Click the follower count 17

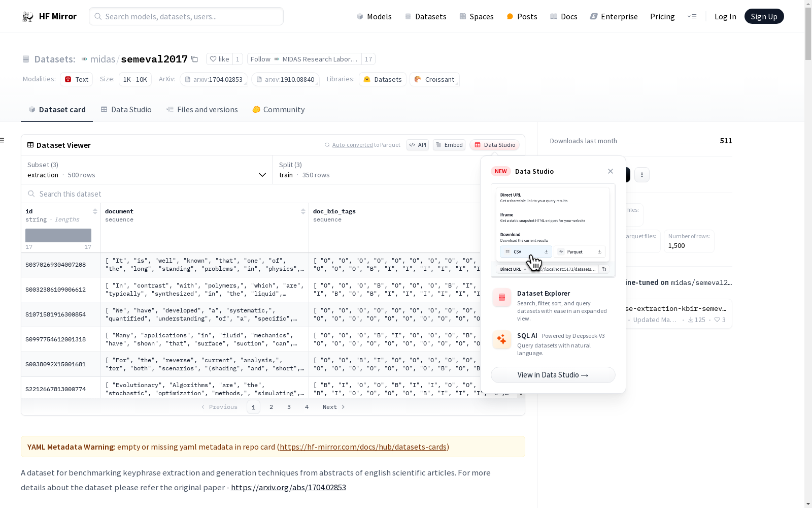[x=368, y=59]
